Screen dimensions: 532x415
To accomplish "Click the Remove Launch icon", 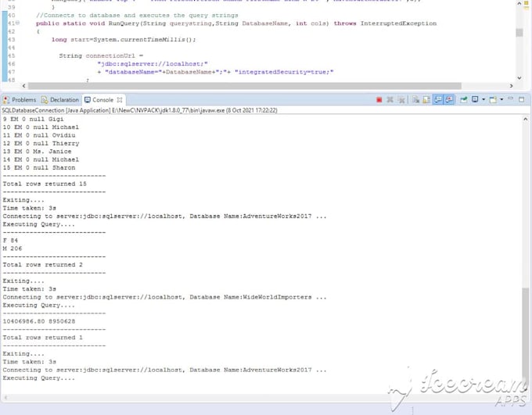I will click(x=390, y=100).
